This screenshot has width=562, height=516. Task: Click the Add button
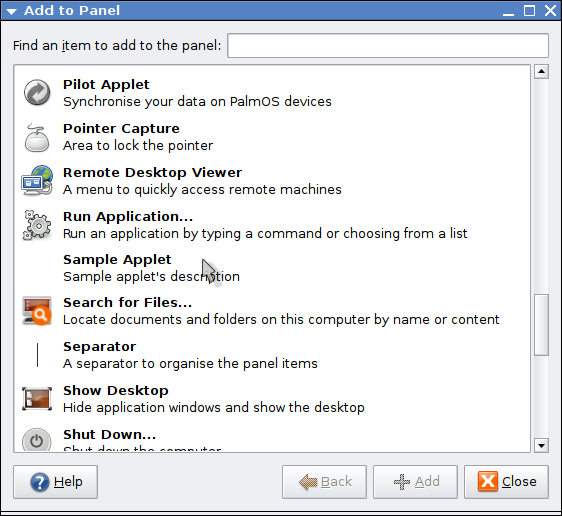[x=415, y=482]
